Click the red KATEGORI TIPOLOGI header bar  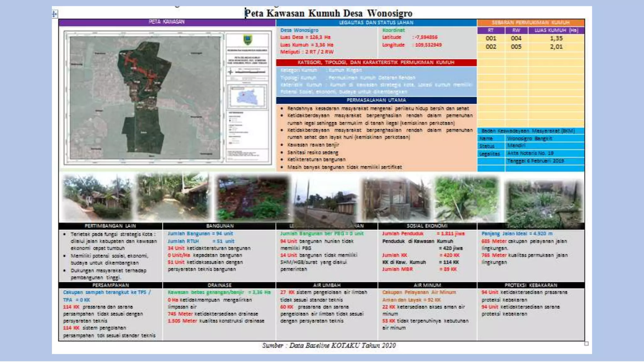click(x=376, y=62)
